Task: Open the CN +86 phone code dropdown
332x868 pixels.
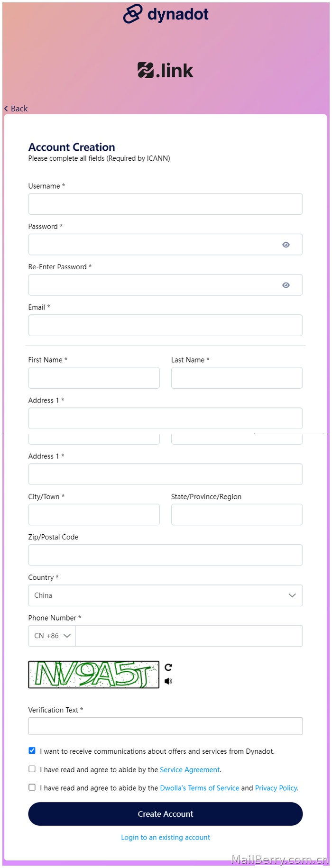Action: pos(52,636)
